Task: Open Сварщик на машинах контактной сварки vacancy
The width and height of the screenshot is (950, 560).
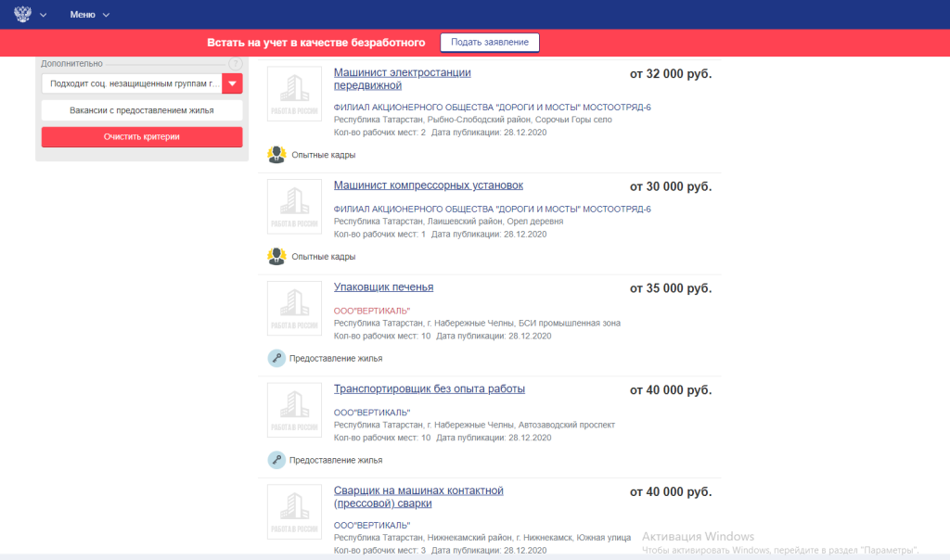Action: (x=417, y=497)
